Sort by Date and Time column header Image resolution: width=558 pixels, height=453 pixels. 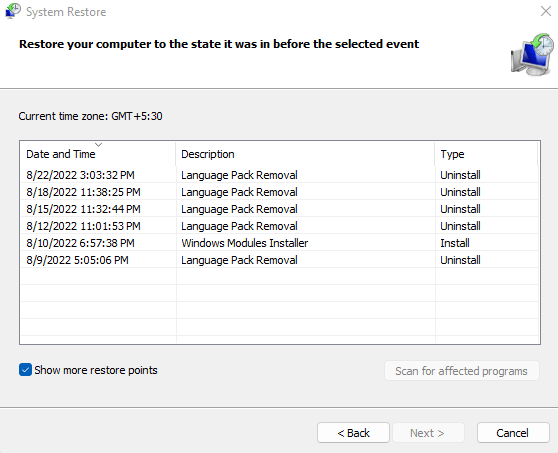coord(98,154)
